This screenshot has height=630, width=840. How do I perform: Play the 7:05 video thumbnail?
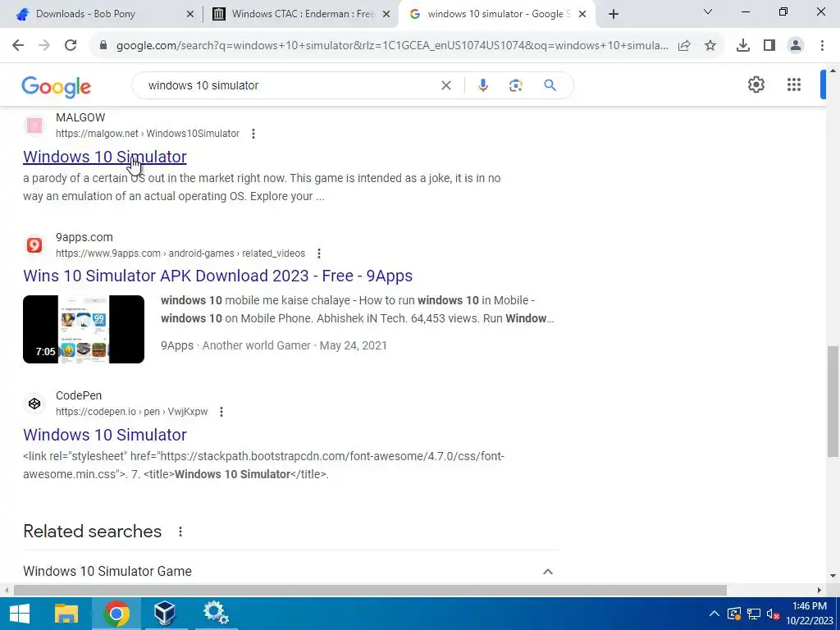tap(84, 330)
